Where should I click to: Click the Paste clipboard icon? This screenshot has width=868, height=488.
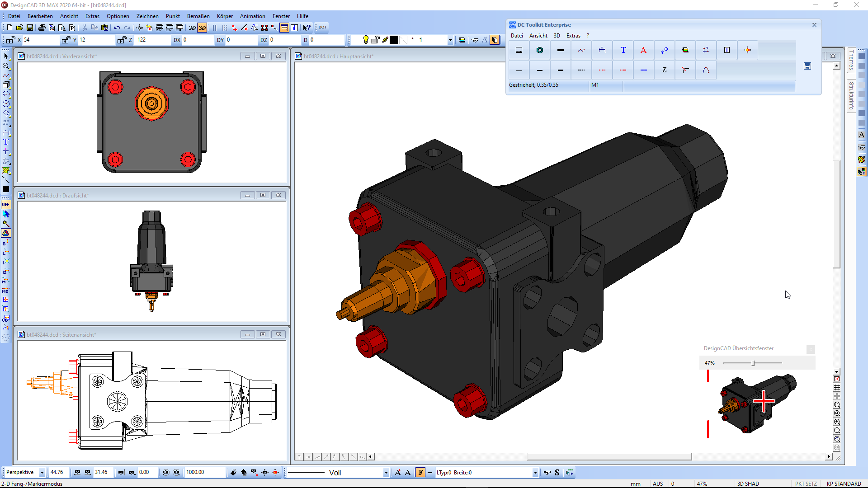105,28
